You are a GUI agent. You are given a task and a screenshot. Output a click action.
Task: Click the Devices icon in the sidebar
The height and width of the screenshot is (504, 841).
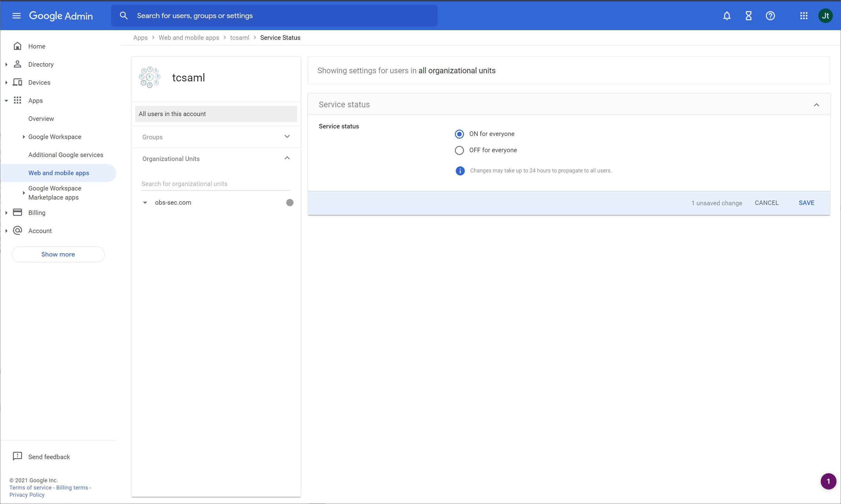18,82
